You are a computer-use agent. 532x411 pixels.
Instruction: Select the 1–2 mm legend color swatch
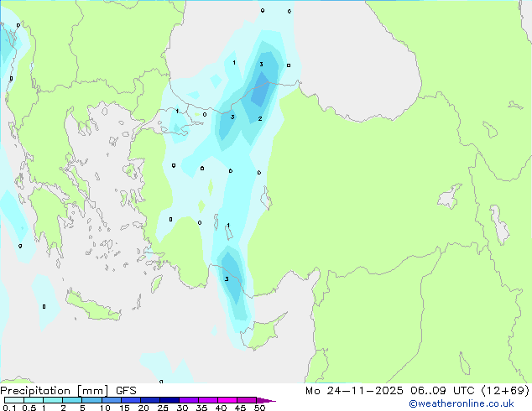[x=53, y=400]
